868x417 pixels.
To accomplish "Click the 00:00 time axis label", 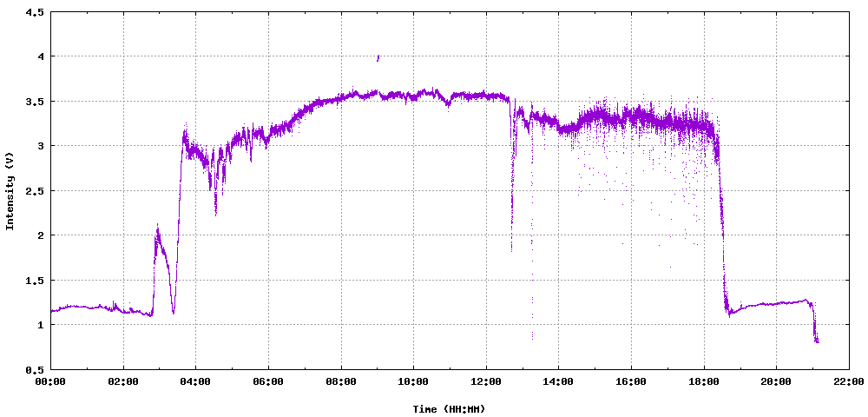I will click(50, 381).
